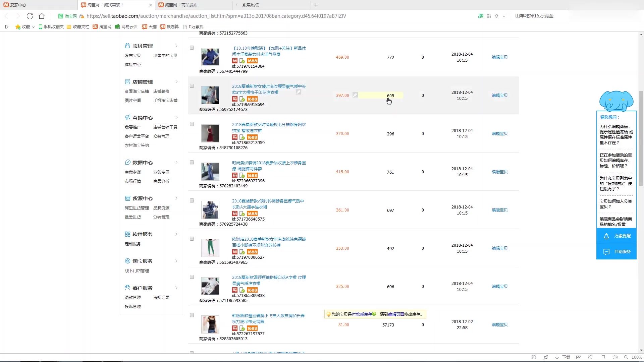Select checkbox for item priced 415.00

point(192,163)
